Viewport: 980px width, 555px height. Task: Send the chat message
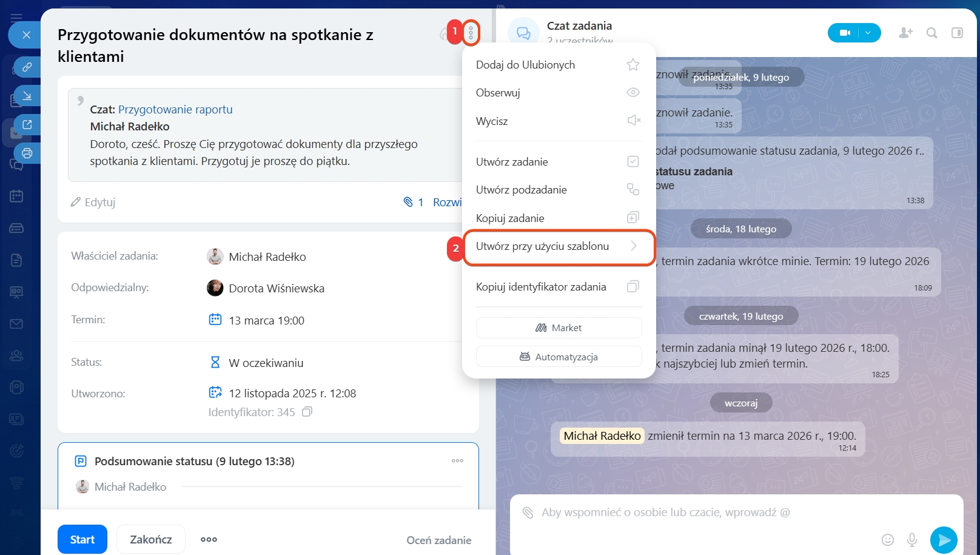pyautogui.click(x=944, y=540)
